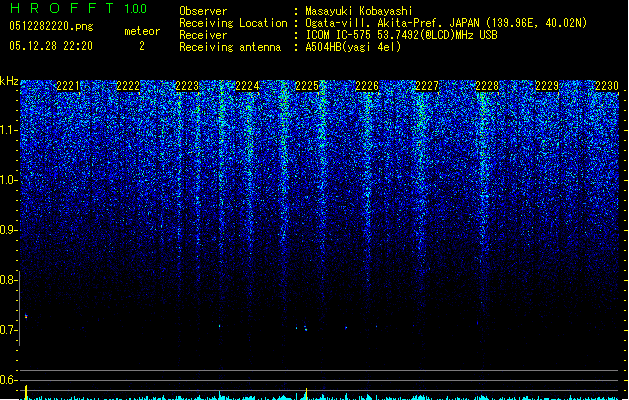Click the Observer field label

(203, 11)
